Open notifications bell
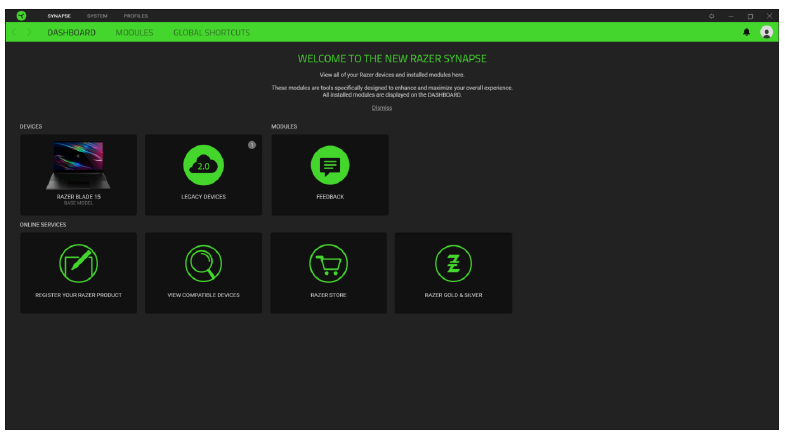 746,32
